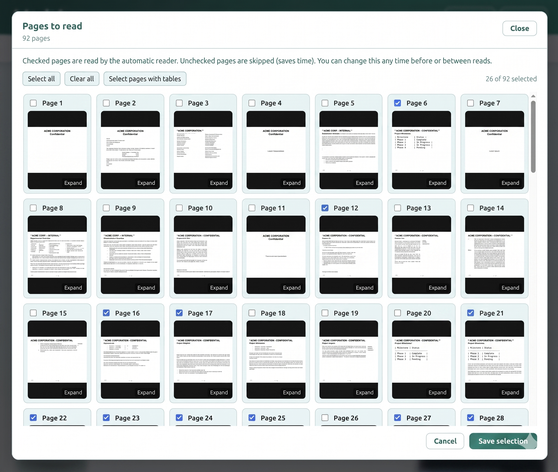Expand the Page 2 preview
Image resolution: width=558 pixels, height=472 pixels.
[x=146, y=183]
